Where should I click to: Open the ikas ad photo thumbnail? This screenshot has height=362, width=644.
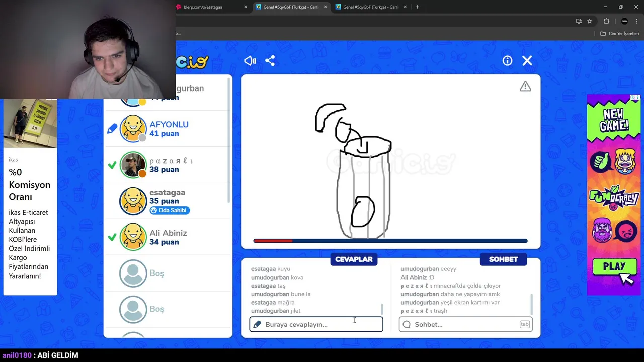coord(30,123)
